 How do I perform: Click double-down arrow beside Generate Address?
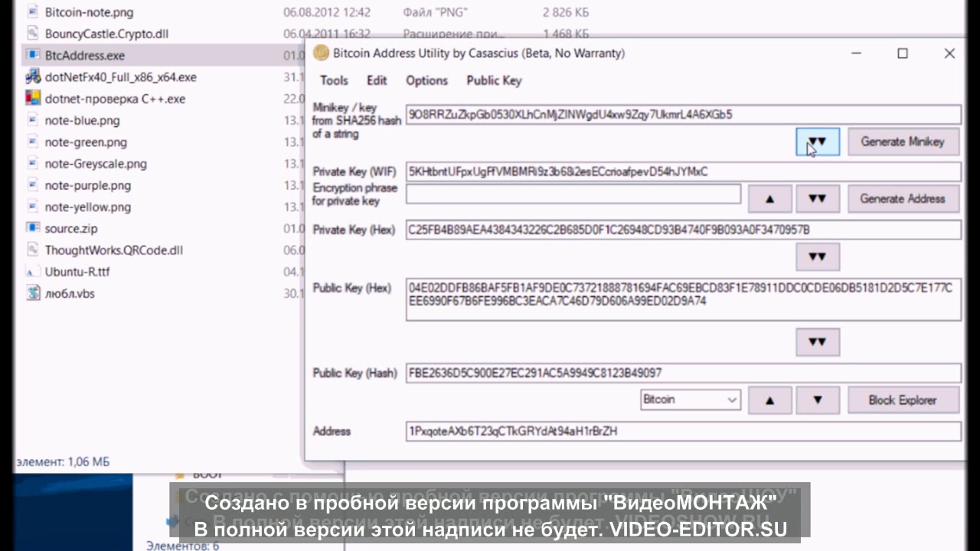(x=818, y=199)
